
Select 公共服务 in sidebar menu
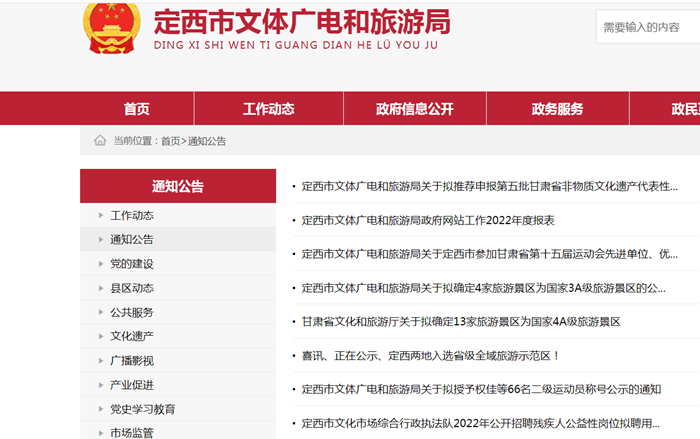132,312
